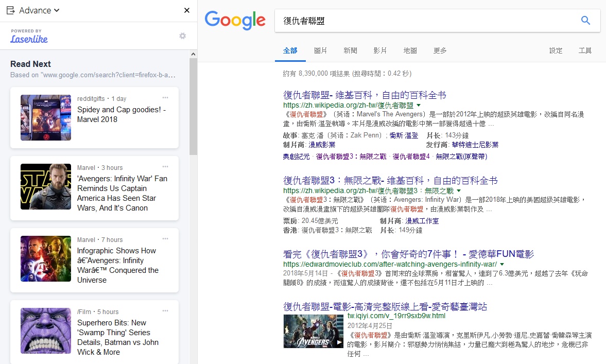Switch to the 圖片 images tab

point(320,50)
